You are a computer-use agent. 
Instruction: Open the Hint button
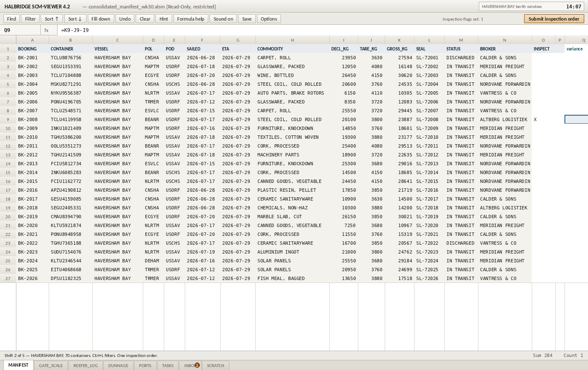[x=164, y=19]
